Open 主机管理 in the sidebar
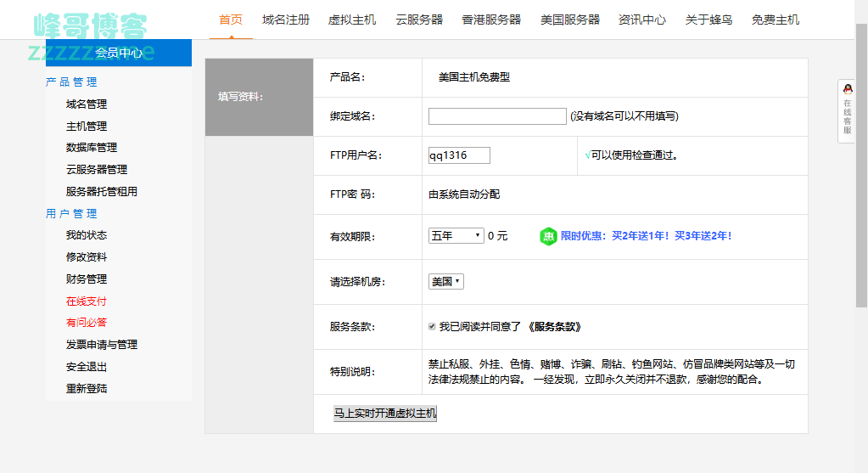 click(87, 127)
